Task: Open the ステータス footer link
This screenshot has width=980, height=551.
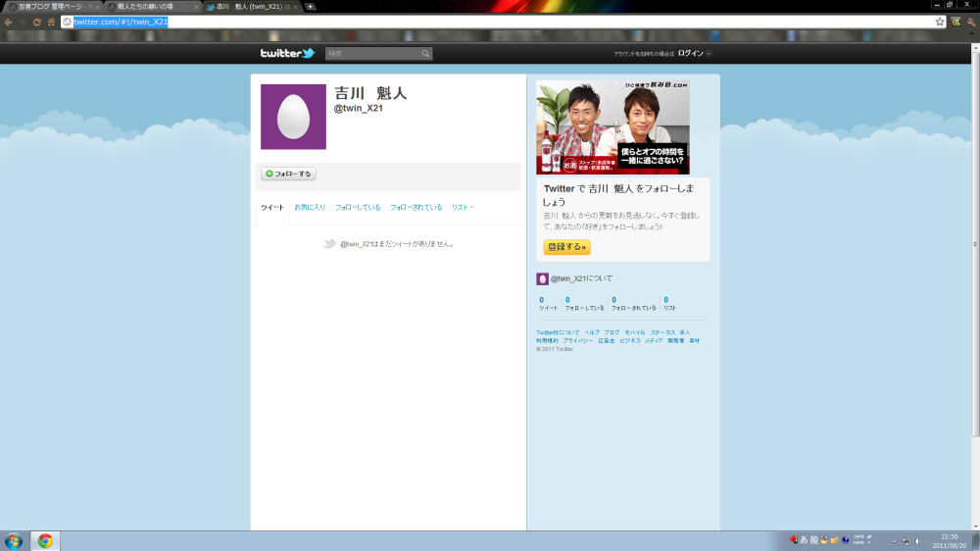Action: 662,332
